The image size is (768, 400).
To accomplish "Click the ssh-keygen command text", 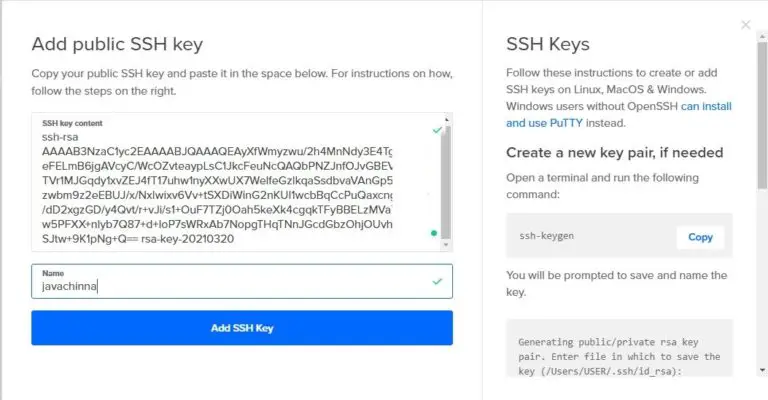I will [547, 237].
